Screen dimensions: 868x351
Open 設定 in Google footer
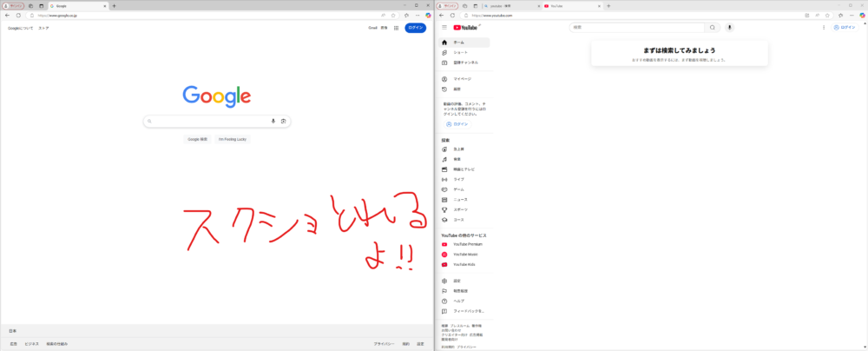coord(420,344)
